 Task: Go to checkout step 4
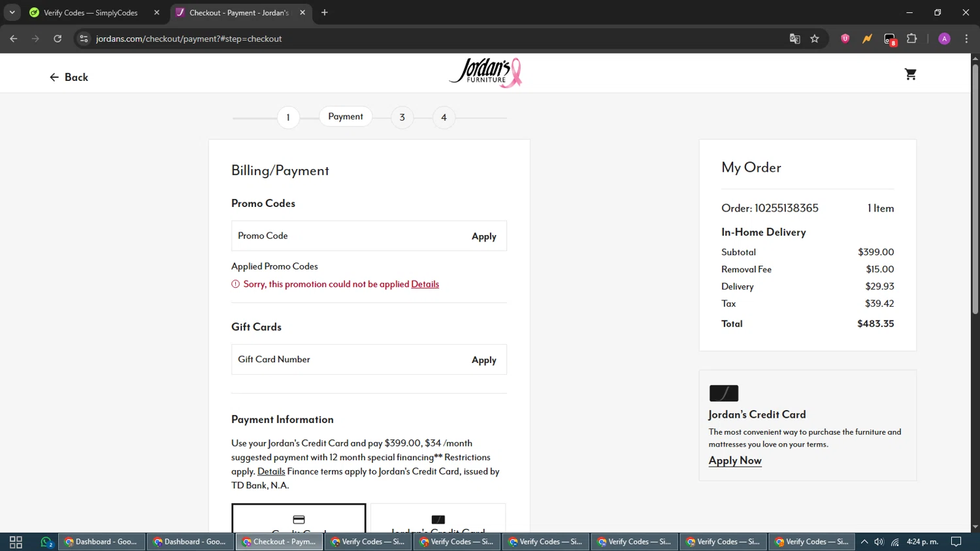click(444, 118)
